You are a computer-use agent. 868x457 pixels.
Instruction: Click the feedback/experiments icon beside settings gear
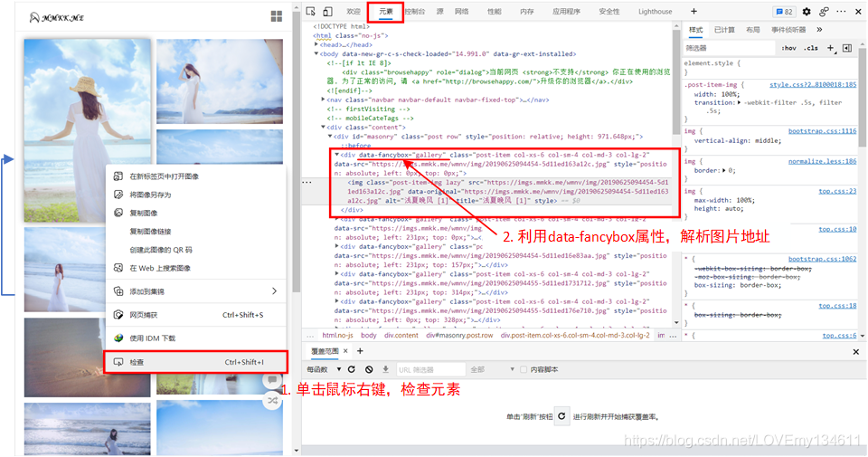(x=825, y=12)
